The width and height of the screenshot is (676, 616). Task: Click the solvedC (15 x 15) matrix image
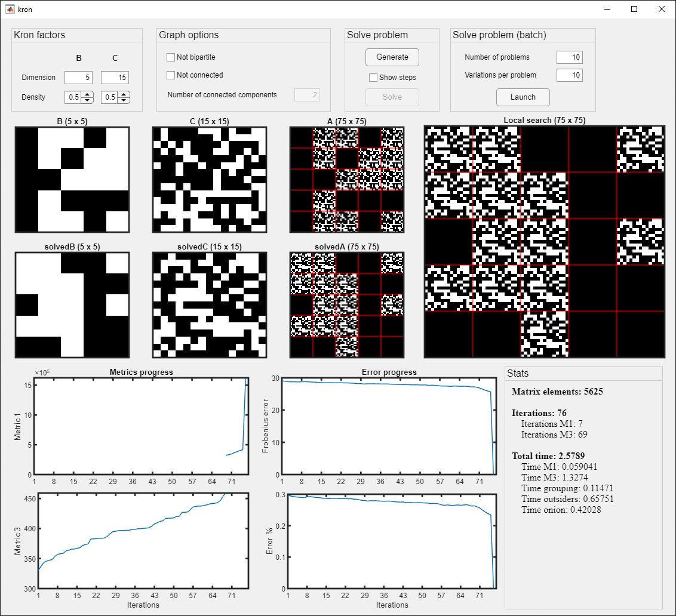pos(210,305)
